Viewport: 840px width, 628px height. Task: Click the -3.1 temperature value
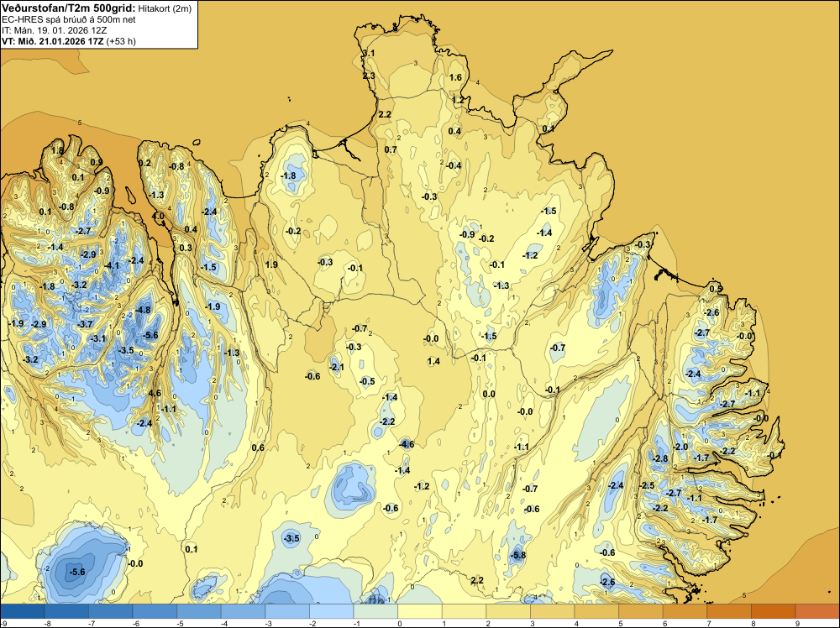[97, 339]
